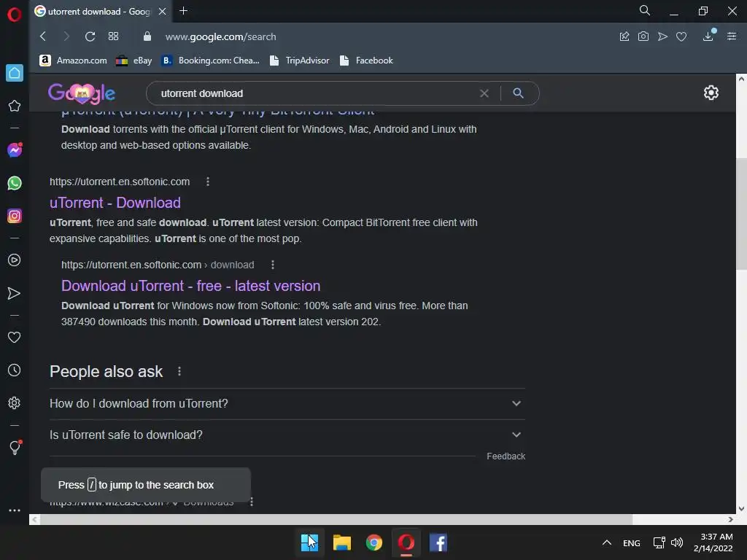Image resolution: width=747 pixels, height=560 pixels.
Task: Open File Explorer from taskbar
Action: (x=342, y=542)
